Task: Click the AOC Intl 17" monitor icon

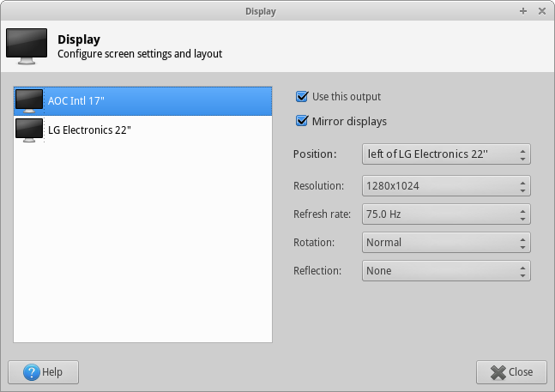Action: pos(29,101)
